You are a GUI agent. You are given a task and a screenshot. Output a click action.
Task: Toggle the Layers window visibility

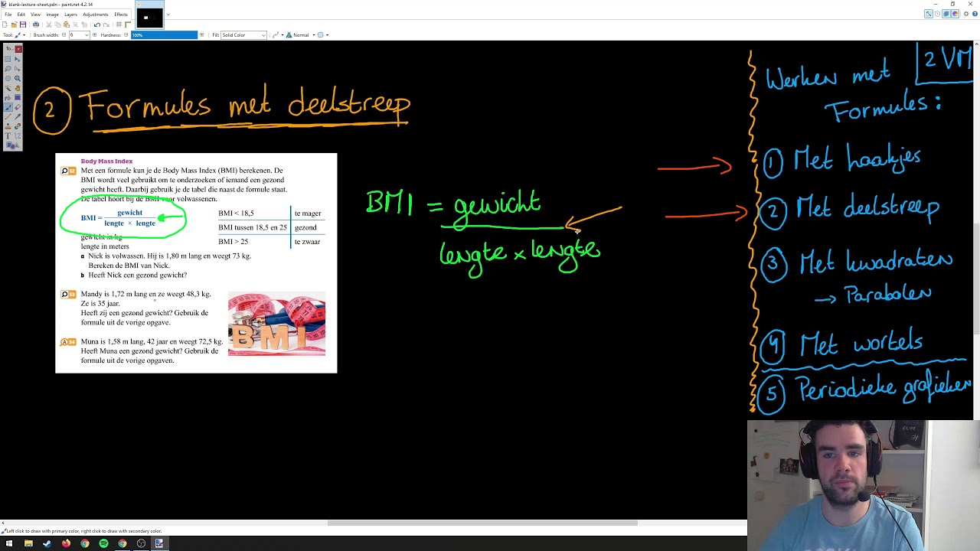946,14
